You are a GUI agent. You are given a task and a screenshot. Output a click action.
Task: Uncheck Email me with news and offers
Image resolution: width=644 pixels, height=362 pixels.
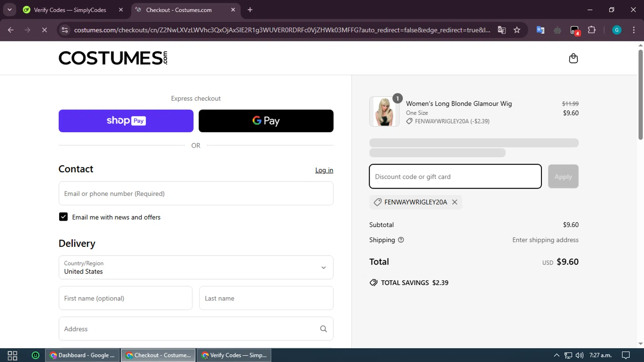point(63,217)
